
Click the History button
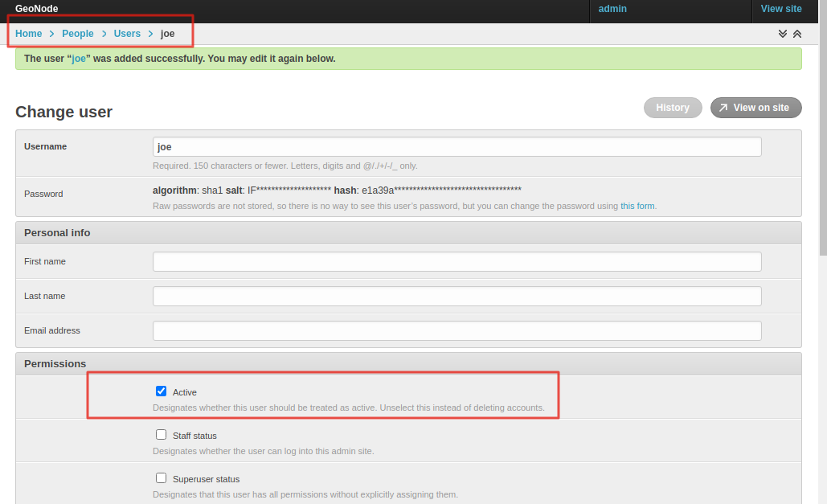click(x=673, y=108)
